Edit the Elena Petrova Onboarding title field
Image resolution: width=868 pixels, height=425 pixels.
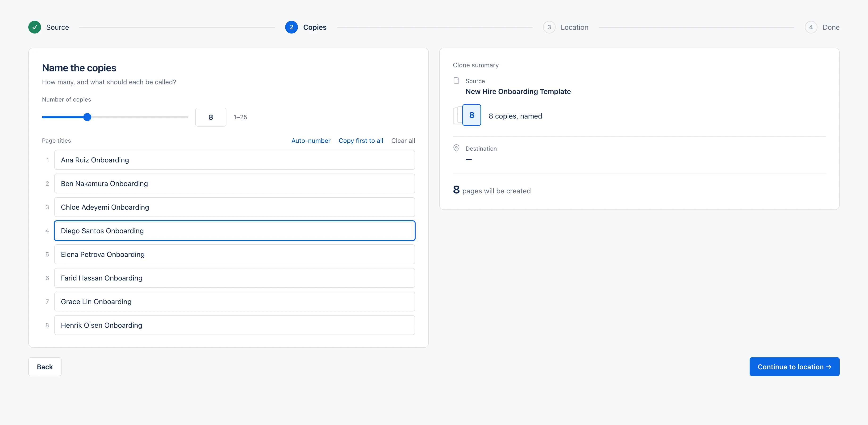point(234,254)
